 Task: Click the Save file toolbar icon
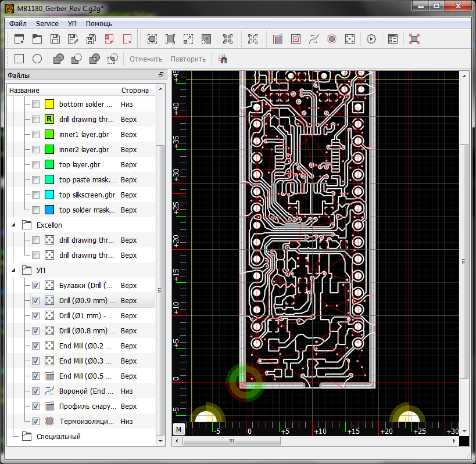[x=55, y=39]
